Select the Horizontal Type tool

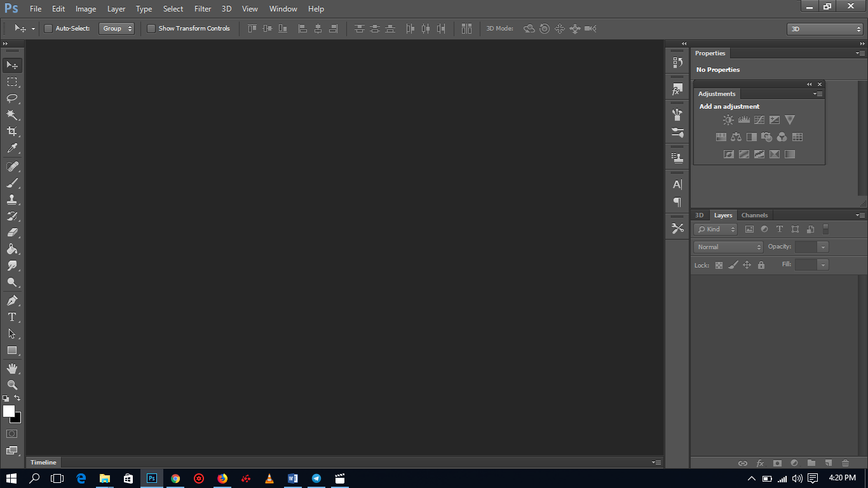(x=12, y=317)
